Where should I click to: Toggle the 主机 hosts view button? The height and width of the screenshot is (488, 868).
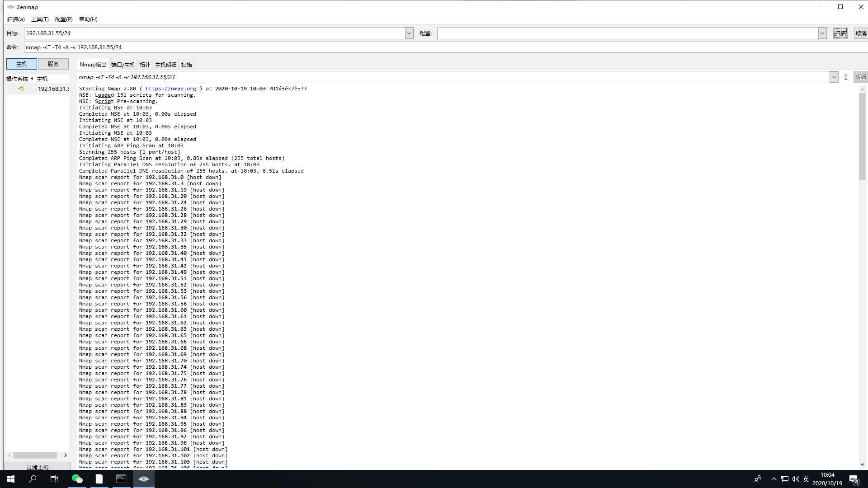click(x=22, y=64)
